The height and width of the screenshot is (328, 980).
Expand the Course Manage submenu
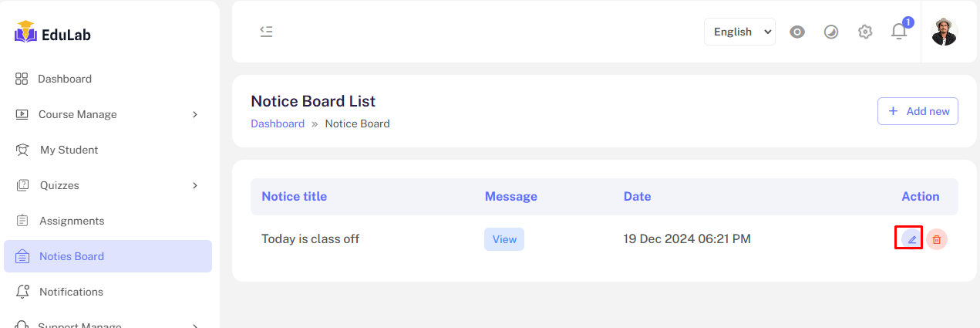pyautogui.click(x=195, y=114)
